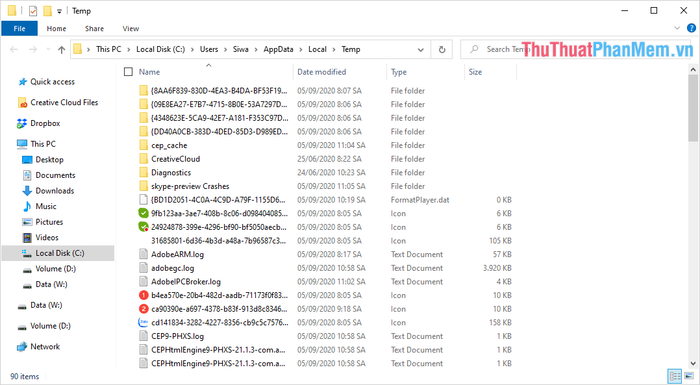Open the blue Help question icon
The image size is (700, 385).
point(691,28)
